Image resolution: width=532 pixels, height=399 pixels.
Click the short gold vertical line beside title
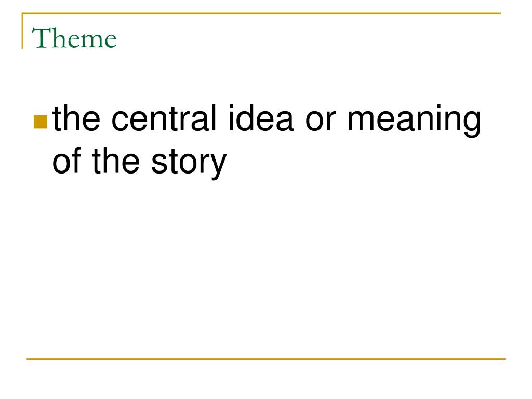pos(22,31)
